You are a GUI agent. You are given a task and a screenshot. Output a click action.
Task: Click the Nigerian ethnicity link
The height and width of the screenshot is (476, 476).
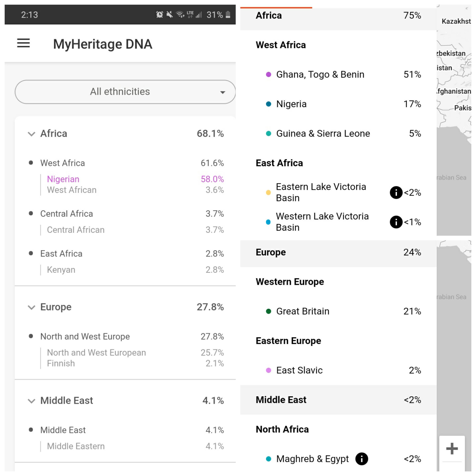click(x=63, y=179)
